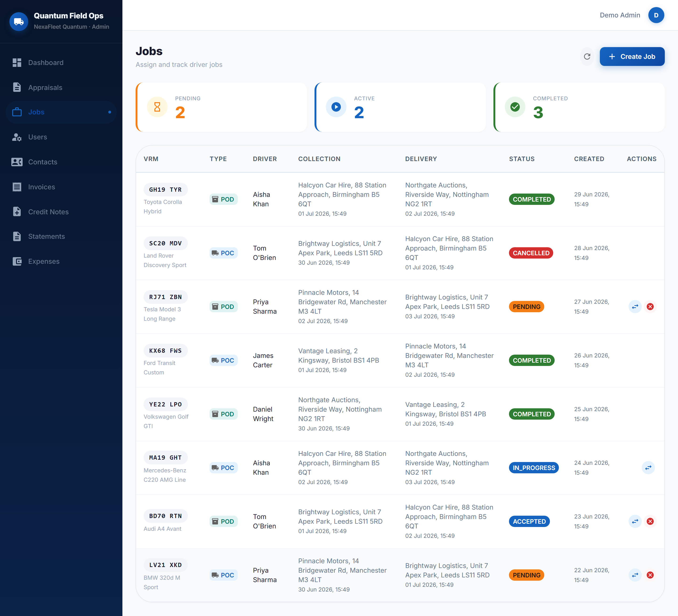The height and width of the screenshot is (616, 678).
Task: Click the Users gear-person icon
Action: pyautogui.click(x=17, y=137)
